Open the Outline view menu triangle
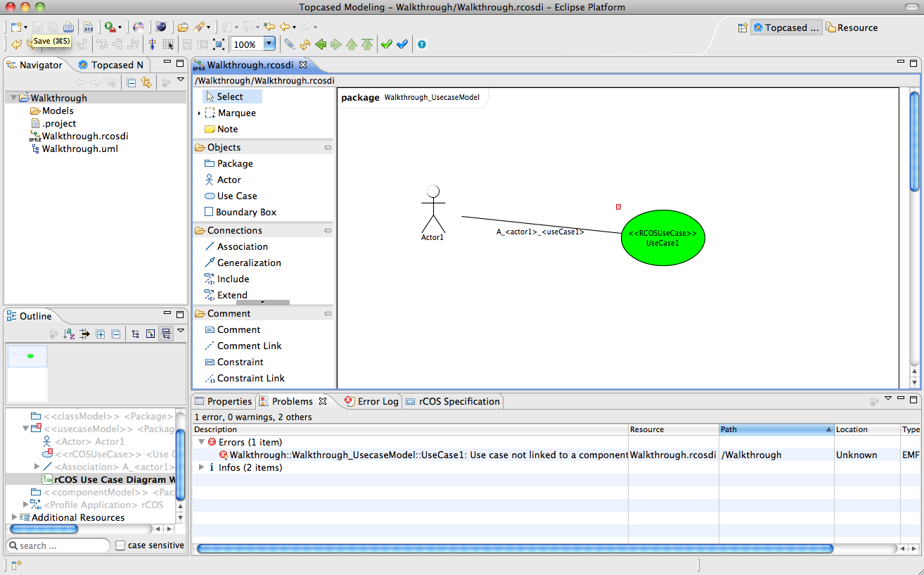The width and height of the screenshot is (924, 575). [x=181, y=331]
